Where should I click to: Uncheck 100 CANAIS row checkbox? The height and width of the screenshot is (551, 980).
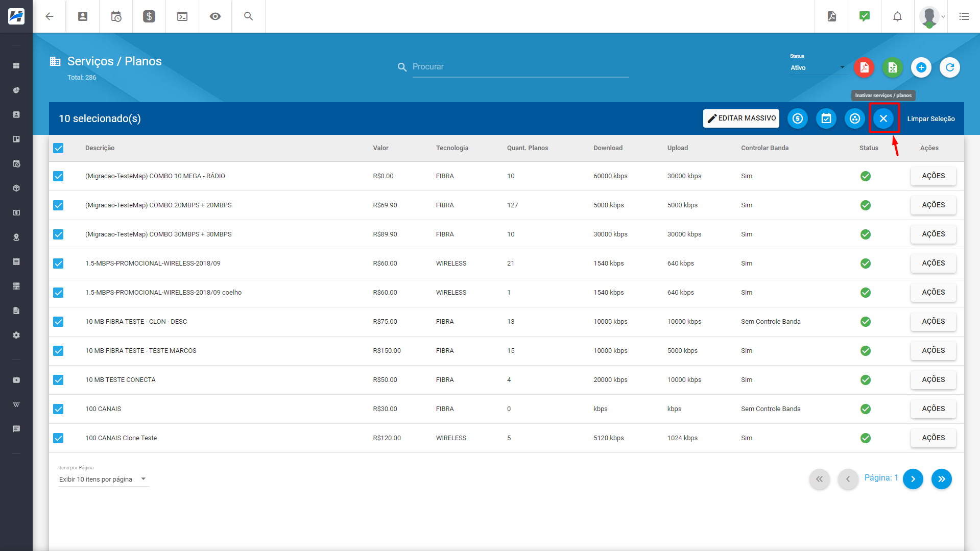click(x=58, y=409)
